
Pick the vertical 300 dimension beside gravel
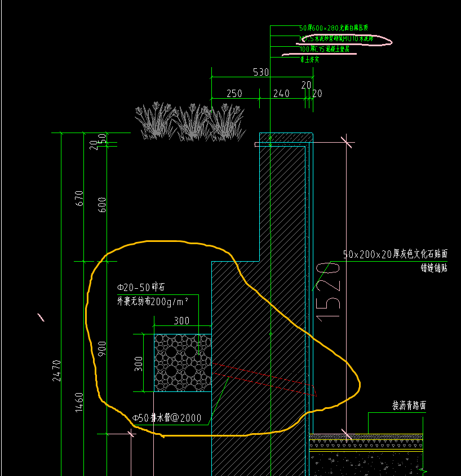pos(138,364)
